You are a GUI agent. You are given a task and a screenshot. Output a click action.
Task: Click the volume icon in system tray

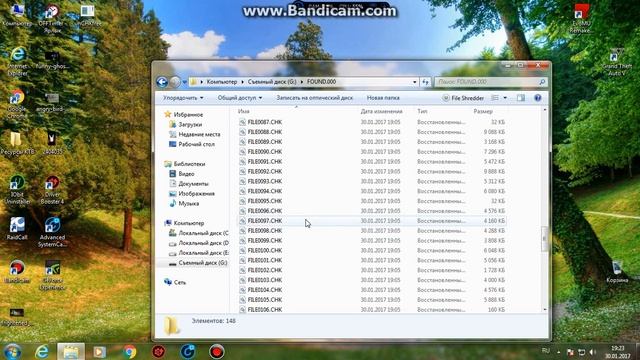[x=593, y=352]
